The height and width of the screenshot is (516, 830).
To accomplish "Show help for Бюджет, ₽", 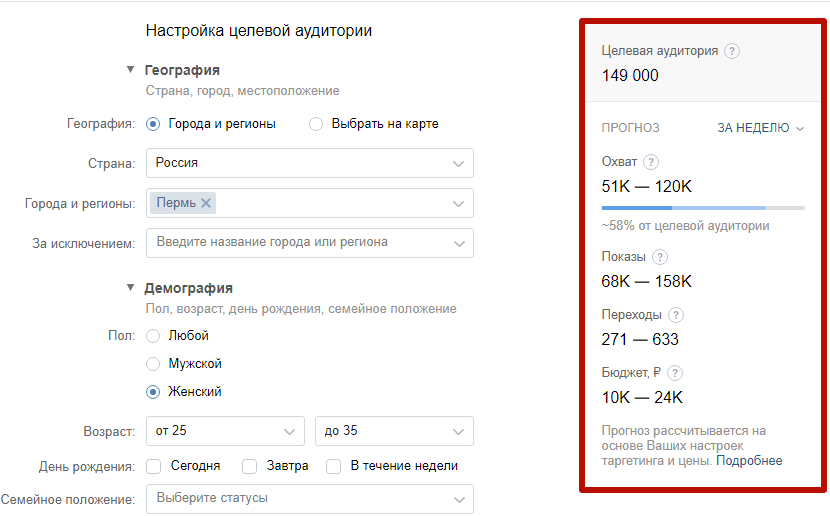I will pyautogui.click(x=674, y=373).
